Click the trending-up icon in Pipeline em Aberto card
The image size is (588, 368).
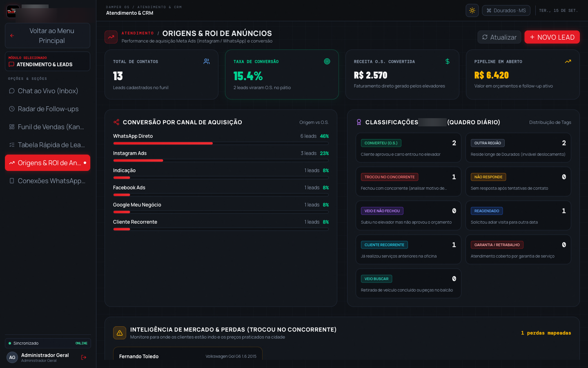[x=568, y=61]
